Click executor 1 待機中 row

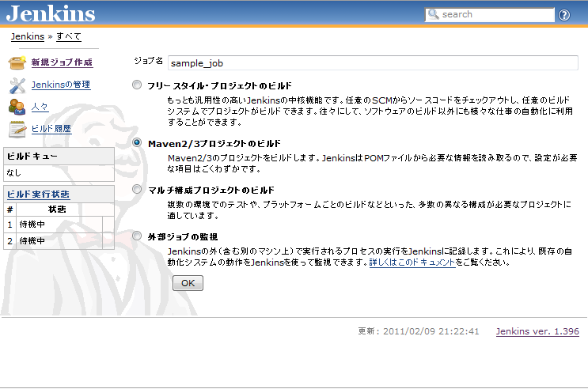[x=59, y=225]
